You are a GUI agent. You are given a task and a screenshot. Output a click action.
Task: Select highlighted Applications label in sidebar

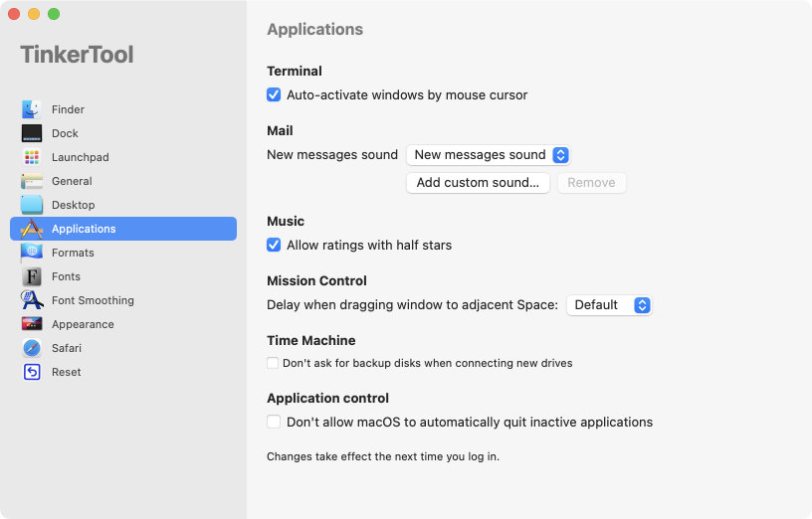[x=84, y=229]
